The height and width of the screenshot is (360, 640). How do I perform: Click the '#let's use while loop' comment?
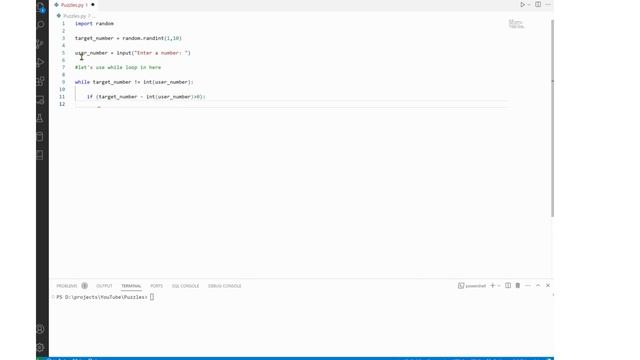click(x=118, y=67)
